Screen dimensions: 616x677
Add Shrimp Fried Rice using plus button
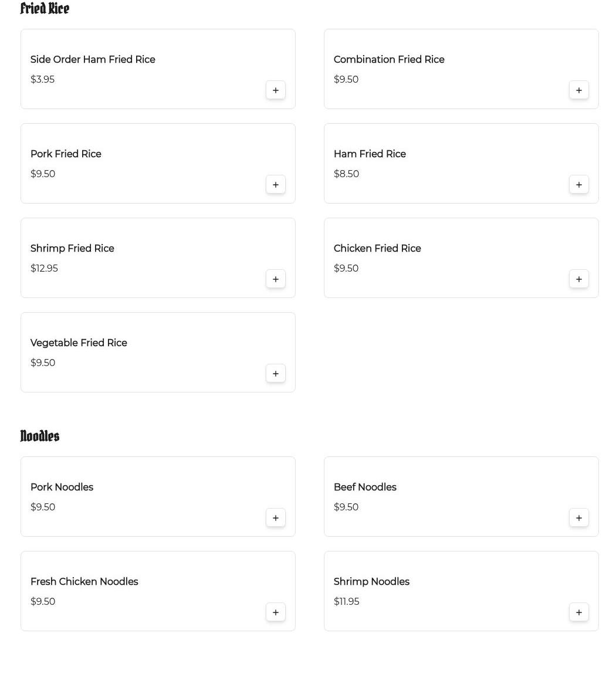click(x=275, y=279)
